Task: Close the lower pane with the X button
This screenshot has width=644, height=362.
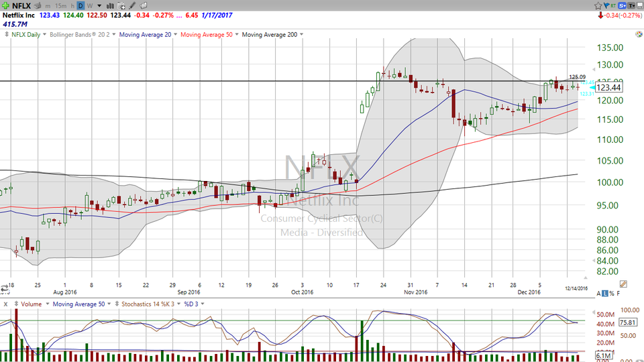Action: (x=6, y=304)
